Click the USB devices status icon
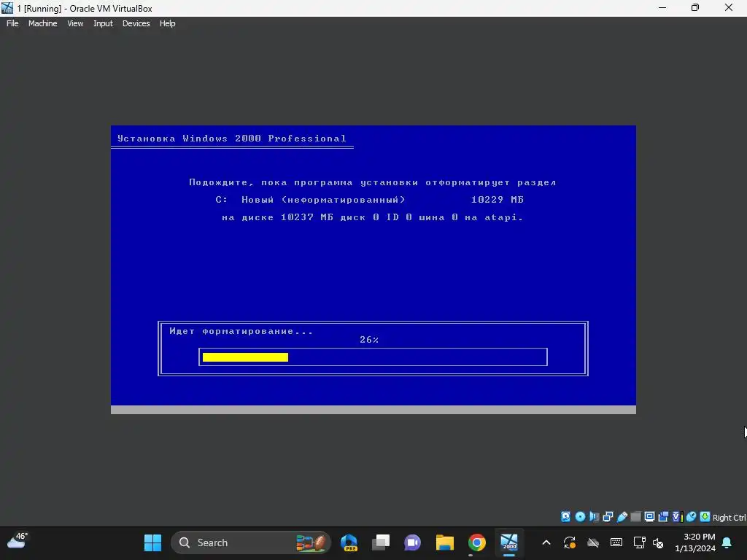 (x=622, y=517)
